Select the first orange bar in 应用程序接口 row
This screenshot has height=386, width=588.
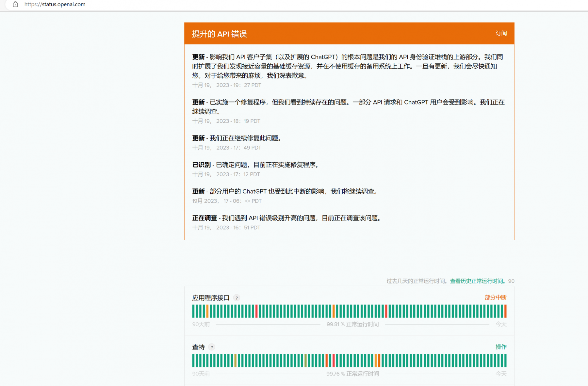coord(207,311)
